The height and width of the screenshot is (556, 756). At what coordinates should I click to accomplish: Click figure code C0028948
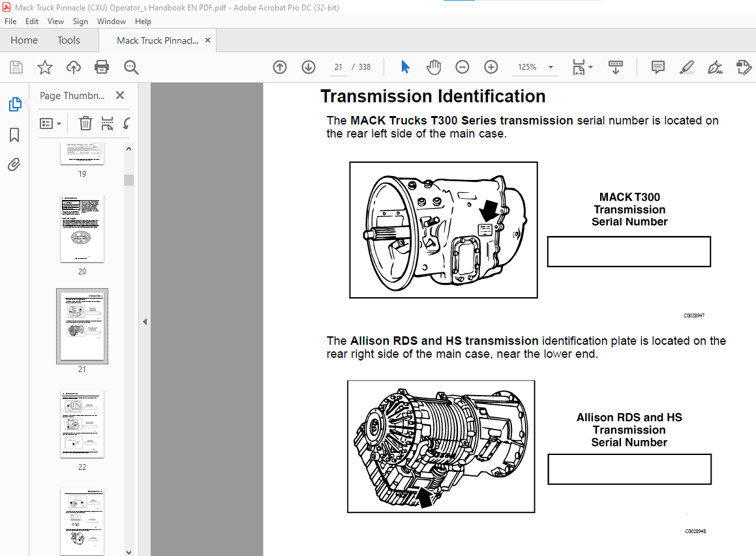tap(695, 531)
